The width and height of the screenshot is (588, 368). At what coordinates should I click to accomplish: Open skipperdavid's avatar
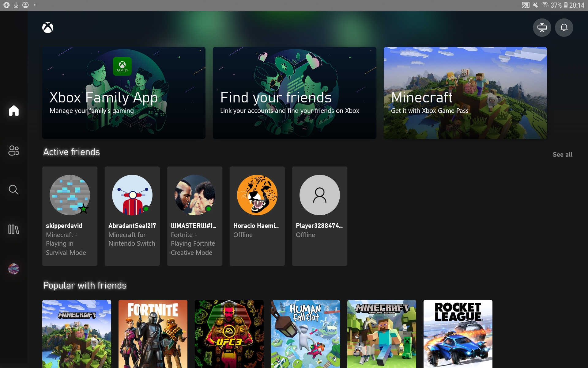point(70,195)
